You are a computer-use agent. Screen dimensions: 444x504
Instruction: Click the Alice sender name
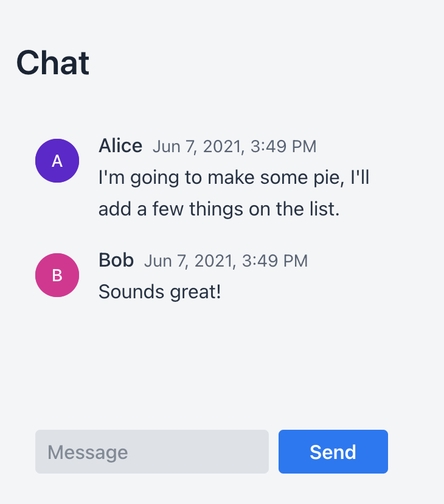coord(120,146)
